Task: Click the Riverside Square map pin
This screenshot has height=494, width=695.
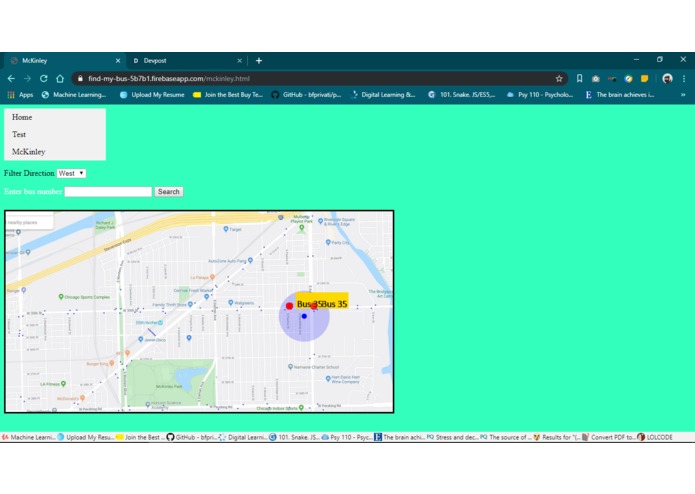Action: tap(320, 221)
